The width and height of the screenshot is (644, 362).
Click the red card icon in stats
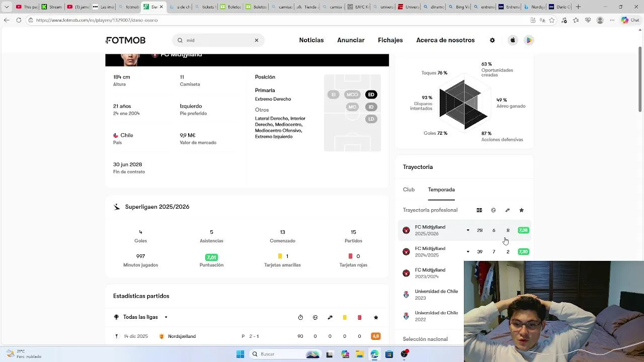click(351, 256)
